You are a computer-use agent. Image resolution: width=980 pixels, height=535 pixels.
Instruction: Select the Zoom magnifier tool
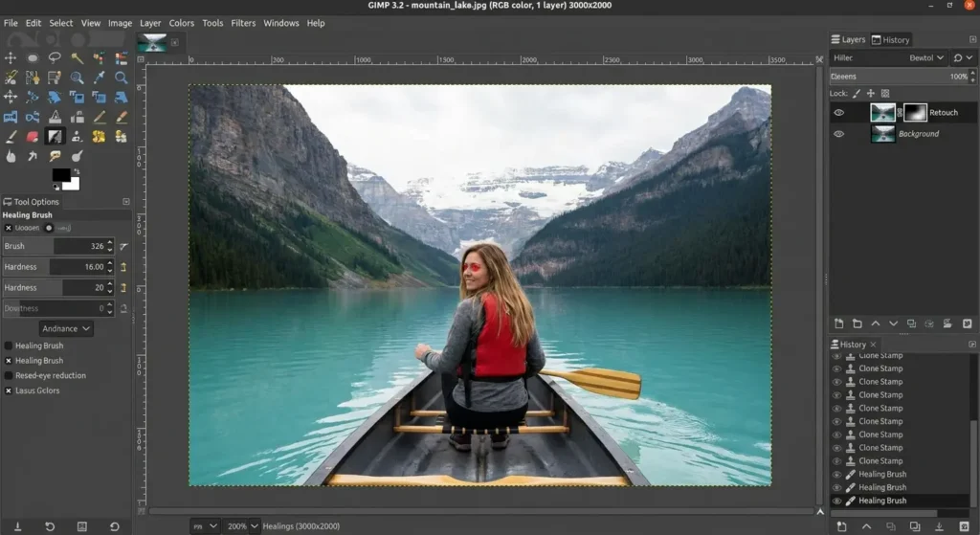122,78
